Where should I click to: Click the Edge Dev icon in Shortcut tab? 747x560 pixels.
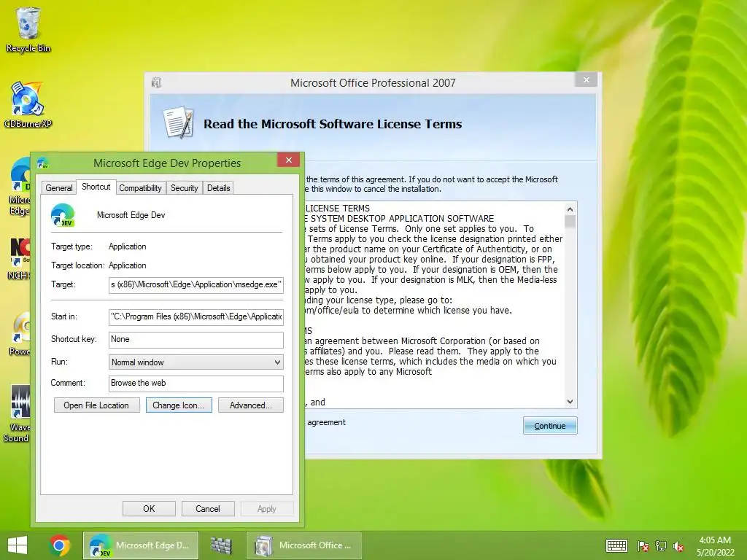tap(63, 215)
